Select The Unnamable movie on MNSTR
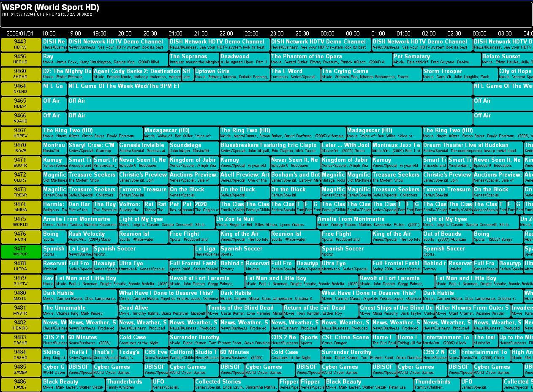Image resolution: width=533 pixels, height=392 pixels. [x=80, y=311]
